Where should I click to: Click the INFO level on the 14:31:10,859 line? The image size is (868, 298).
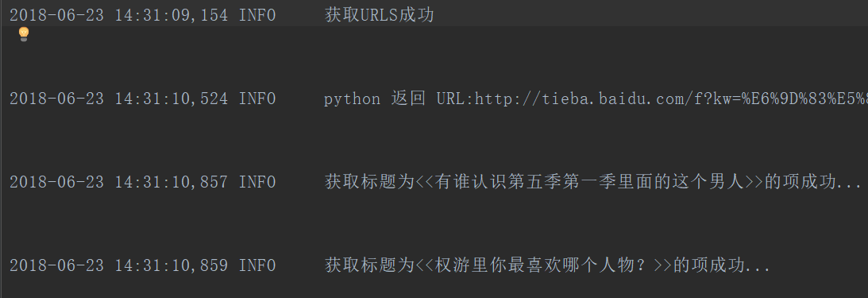pos(257,265)
